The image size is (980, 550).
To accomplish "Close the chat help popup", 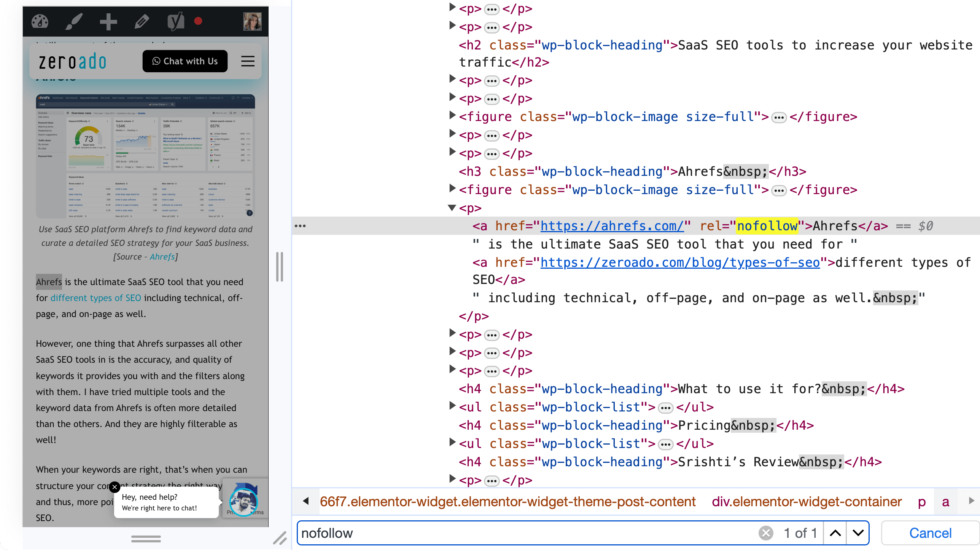I will 115,487.
